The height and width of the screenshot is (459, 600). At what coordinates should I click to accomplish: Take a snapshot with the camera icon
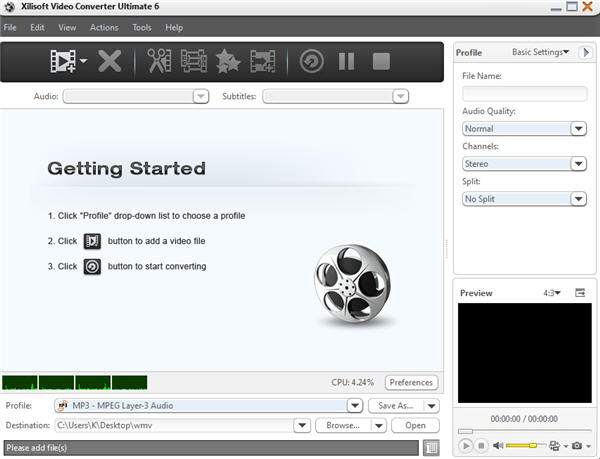pyautogui.click(x=577, y=446)
